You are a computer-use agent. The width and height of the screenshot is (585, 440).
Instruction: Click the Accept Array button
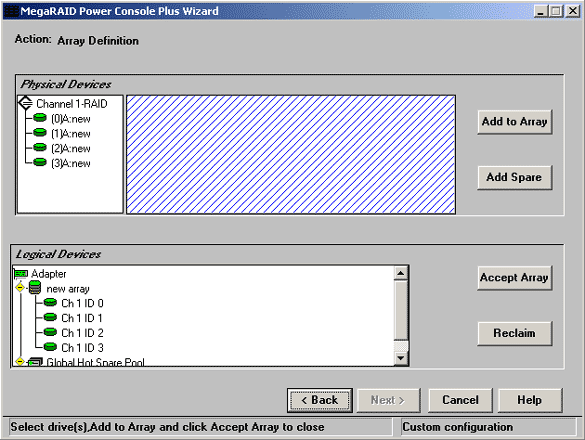tap(514, 278)
